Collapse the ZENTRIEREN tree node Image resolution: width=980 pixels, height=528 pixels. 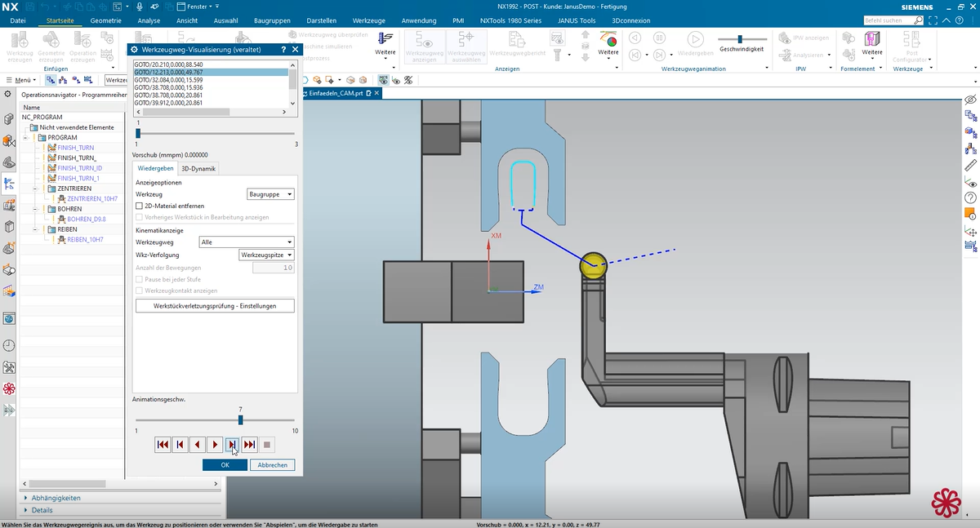click(37, 189)
